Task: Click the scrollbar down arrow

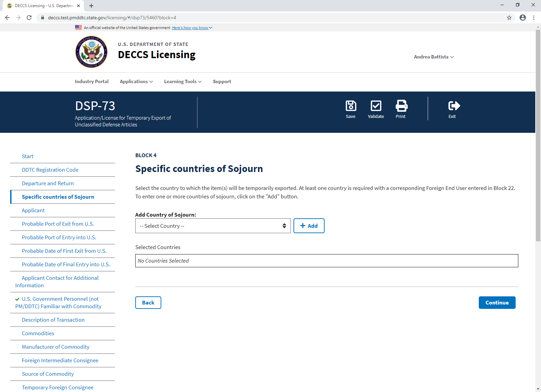Action: tap(538, 389)
